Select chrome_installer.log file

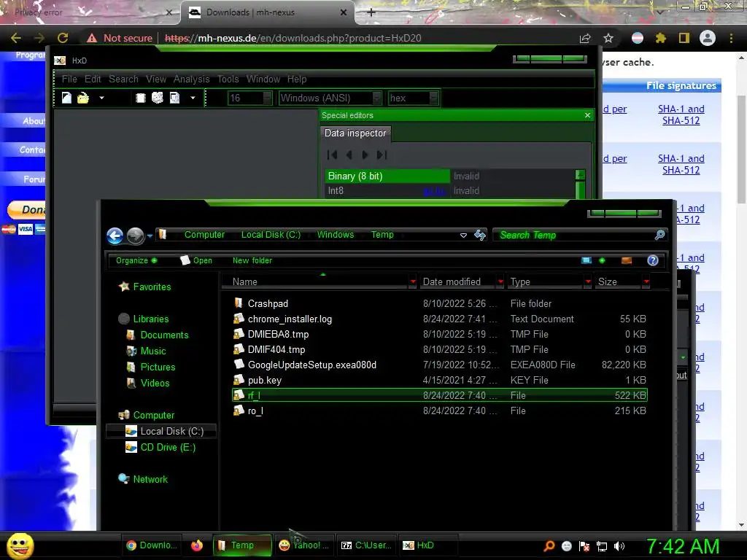pyautogui.click(x=439, y=319)
